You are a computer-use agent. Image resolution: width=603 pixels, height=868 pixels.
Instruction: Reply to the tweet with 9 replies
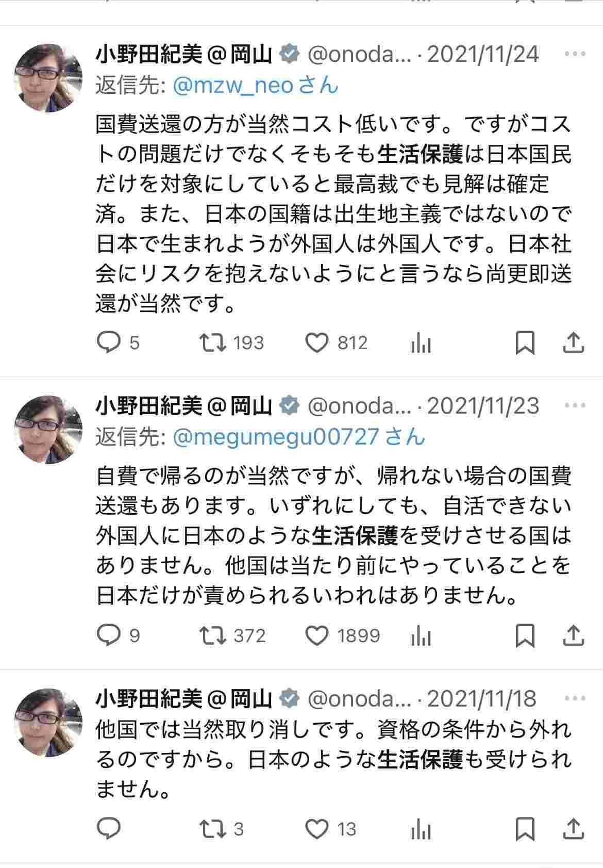(x=109, y=635)
